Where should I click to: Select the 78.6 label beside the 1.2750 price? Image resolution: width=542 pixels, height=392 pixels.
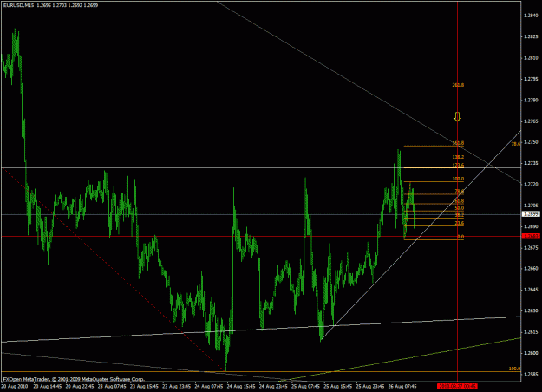click(516, 144)
